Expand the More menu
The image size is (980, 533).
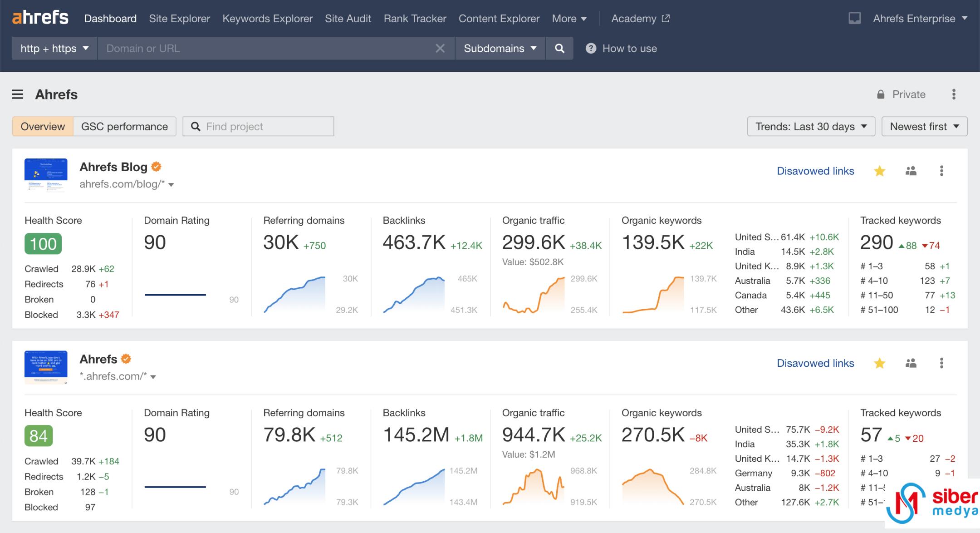[569, 19]
